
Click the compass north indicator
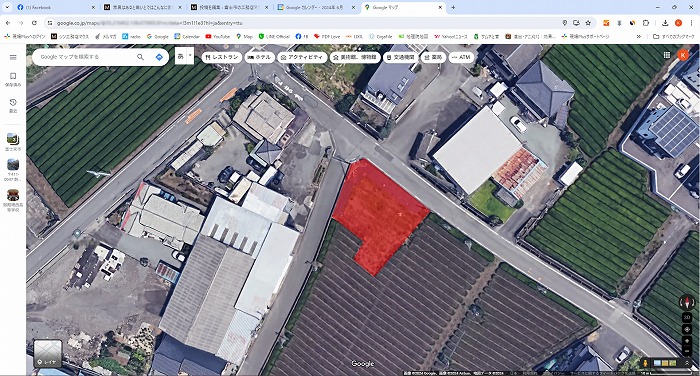[x=687, y=302]
